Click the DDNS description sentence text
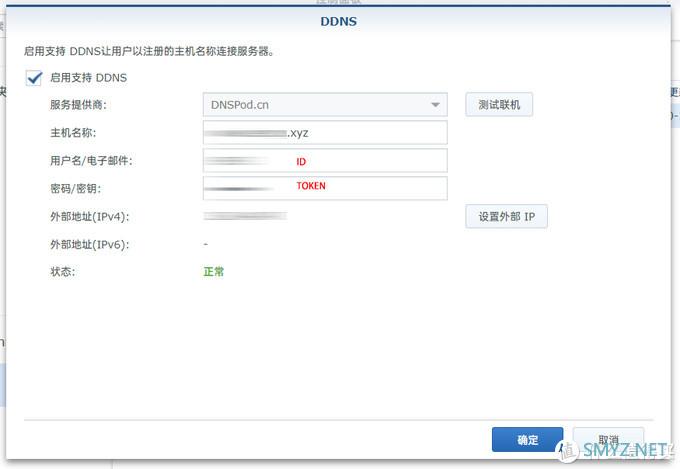The image size is (680, 469). pos(149,51)
